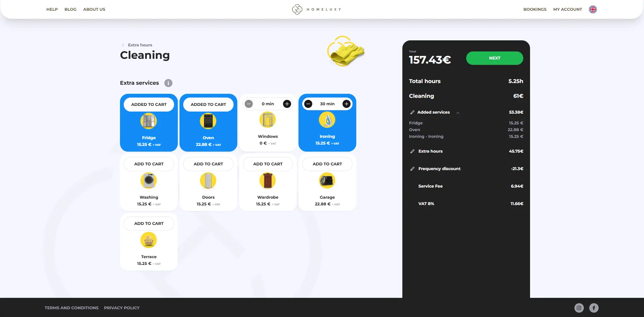Edit Frequency discount with pencil icon

412,169
